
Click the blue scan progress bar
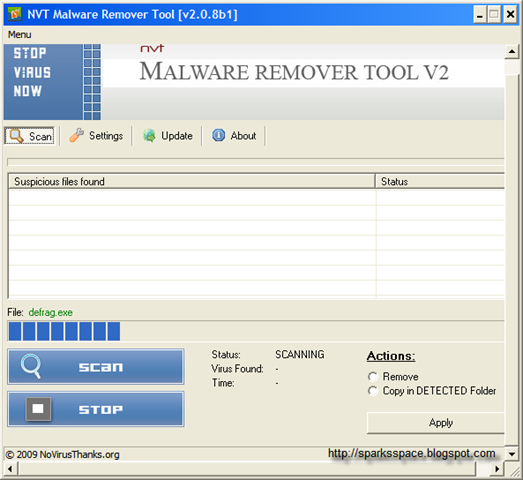pyautogui.click(x=256, y=331)
